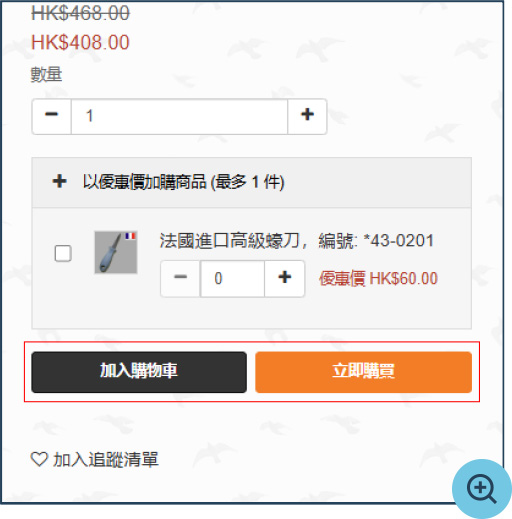
Task: Buy now with the orange 立即購買 button
Action: (363, 372)
